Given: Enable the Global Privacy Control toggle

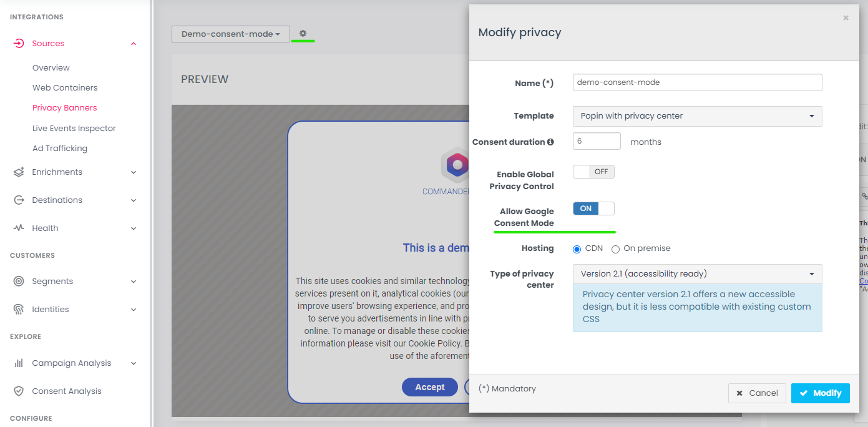Looking at the screenshot, I should click(593, 172).
